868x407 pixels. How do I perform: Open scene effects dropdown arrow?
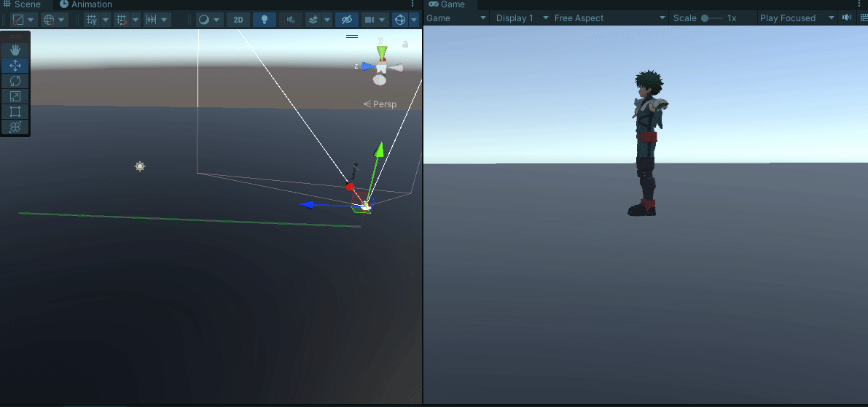point(327,20)
